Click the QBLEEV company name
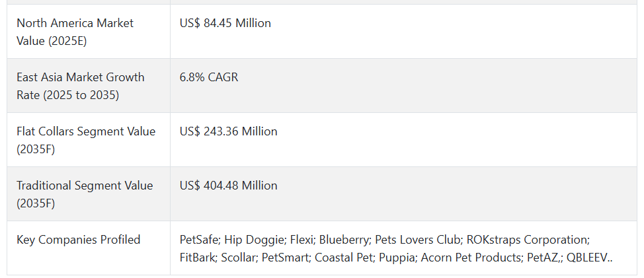This screenshot has height=278, width=644. click(x=586, y=258)
